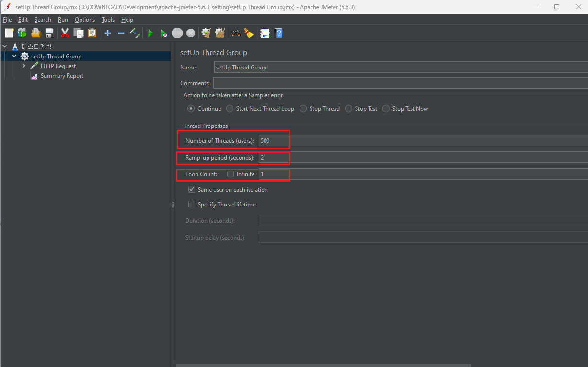Viewport: 588px width, 367px height.
Task: Minimize the JMeter window
Action: (x=535, y=7)
